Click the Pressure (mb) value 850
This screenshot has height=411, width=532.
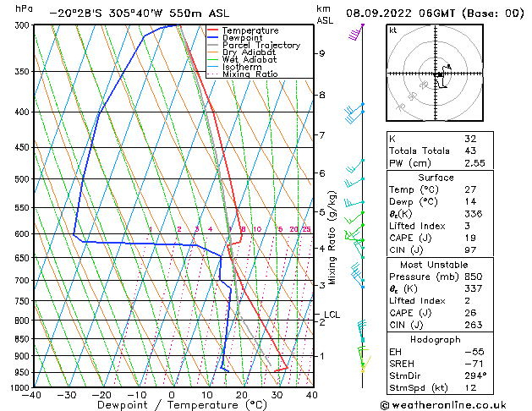(x=474, y=277)
